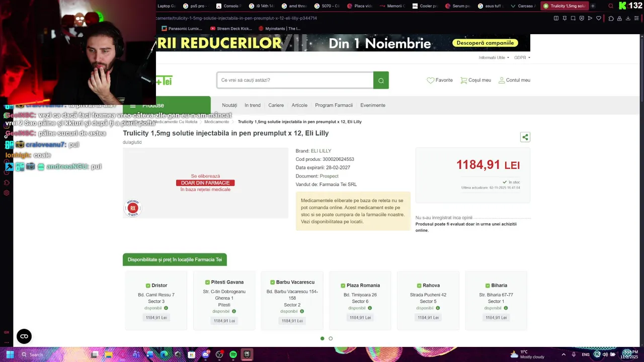644x362 pixels.
Task: Open the browser main menu lines icon
Action: pos(636,18)
